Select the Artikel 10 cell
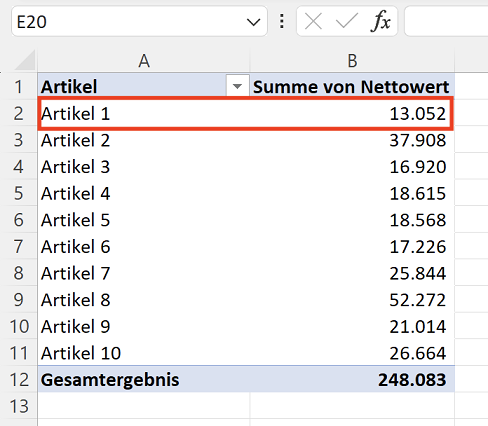This screenshot has width=488, height=426. 144,353
